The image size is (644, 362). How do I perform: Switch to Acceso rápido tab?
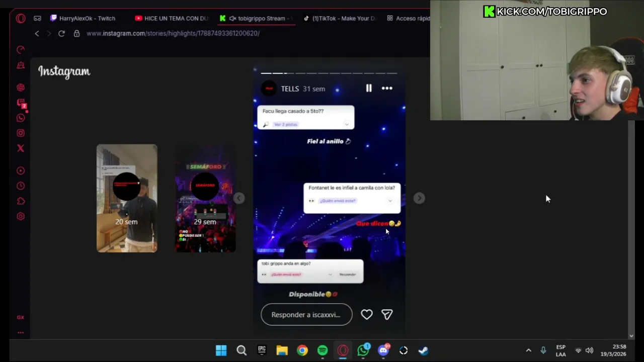pos(408,18)
